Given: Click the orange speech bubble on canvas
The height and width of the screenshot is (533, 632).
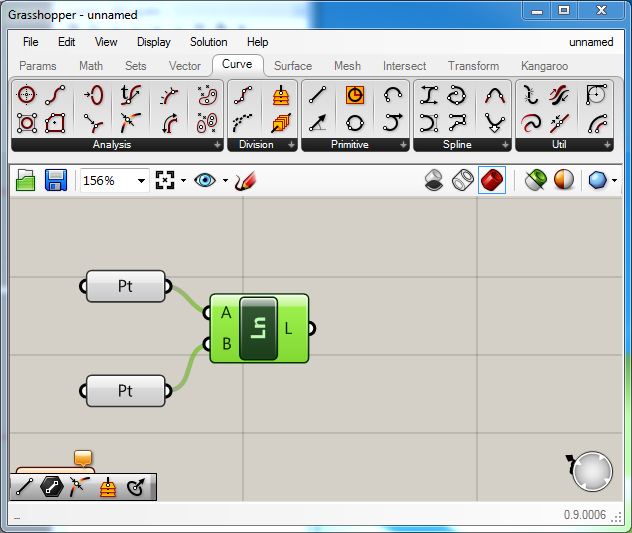Looking at the screenshot, I should [83, 458].
